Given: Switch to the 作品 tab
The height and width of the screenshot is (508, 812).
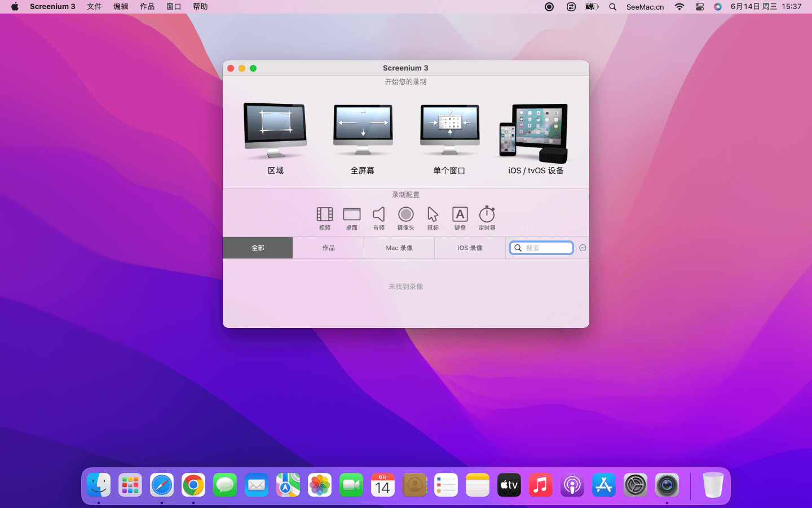Looking at the screenshot, I should (328, 248).
